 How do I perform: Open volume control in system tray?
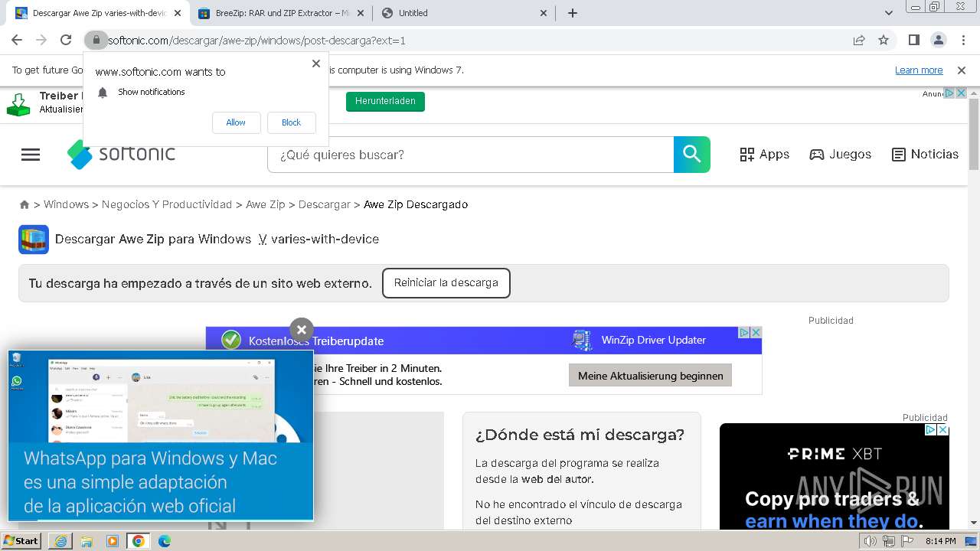[871, 541]
